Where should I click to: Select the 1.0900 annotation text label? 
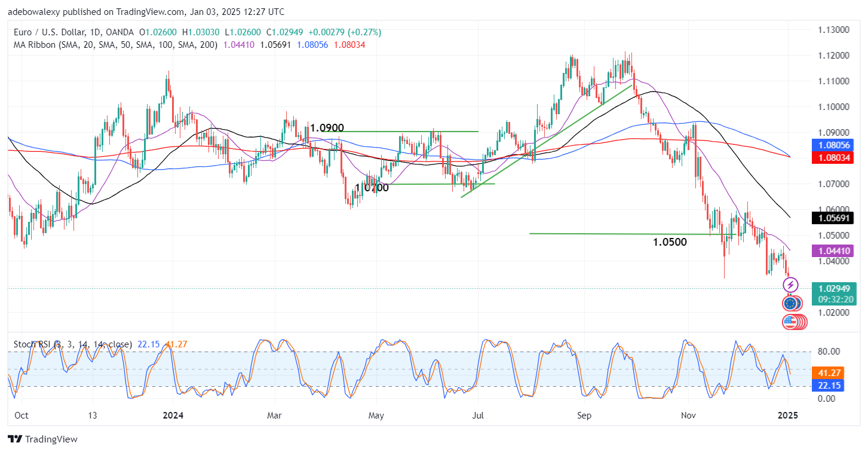(x=327, y=127)
